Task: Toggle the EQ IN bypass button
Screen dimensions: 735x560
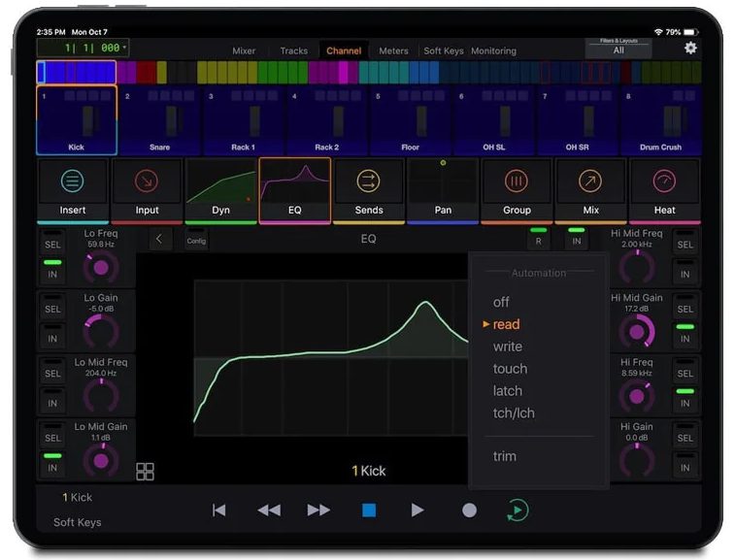Action: [577, 240]
